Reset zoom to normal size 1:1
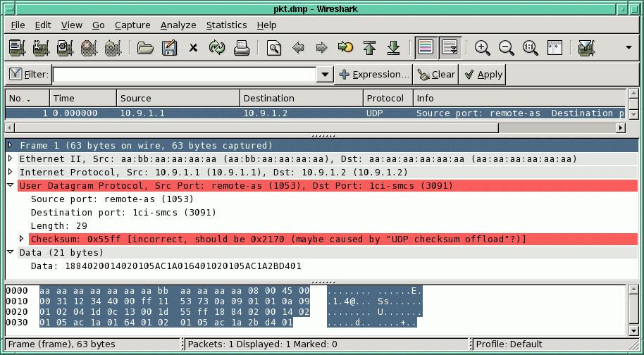644x355 pixels. point(531,48)
